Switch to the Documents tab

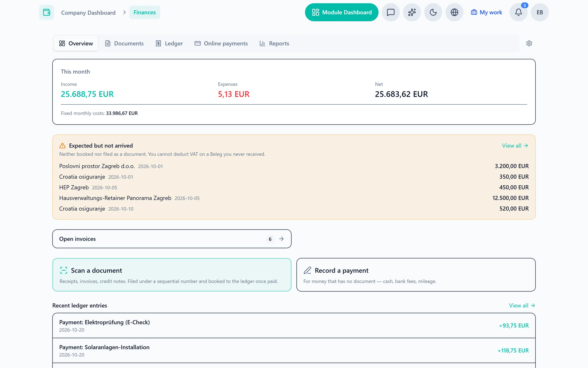(124, 43)
